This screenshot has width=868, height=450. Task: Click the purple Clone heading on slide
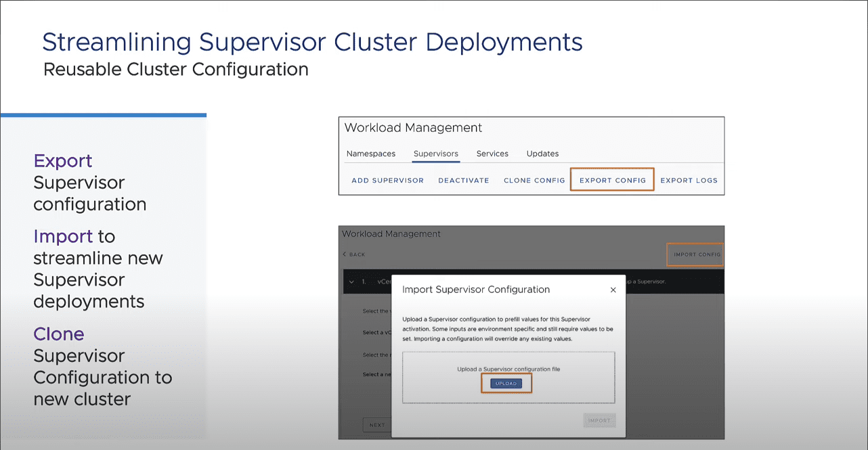[59, 334]
